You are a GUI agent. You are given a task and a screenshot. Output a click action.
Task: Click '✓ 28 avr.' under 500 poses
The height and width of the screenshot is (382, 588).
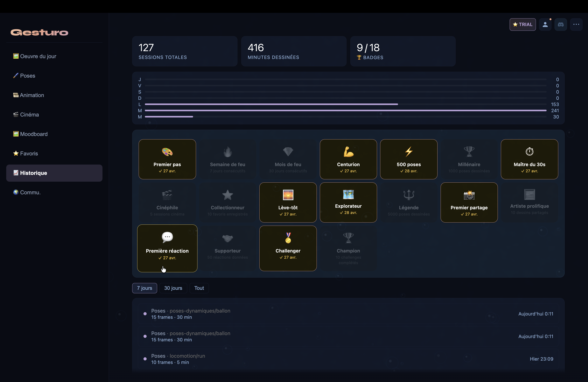coord(409,171)
